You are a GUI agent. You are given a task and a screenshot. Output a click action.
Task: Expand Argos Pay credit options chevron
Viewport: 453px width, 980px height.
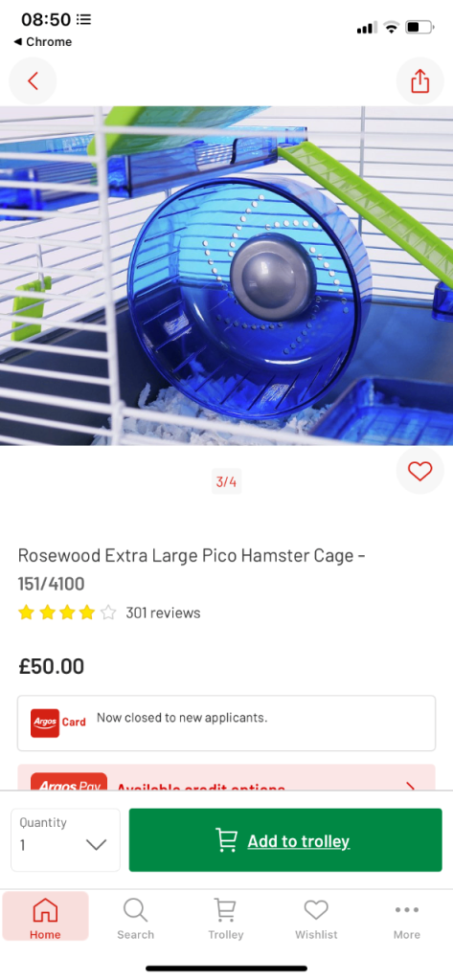(410, 787)
